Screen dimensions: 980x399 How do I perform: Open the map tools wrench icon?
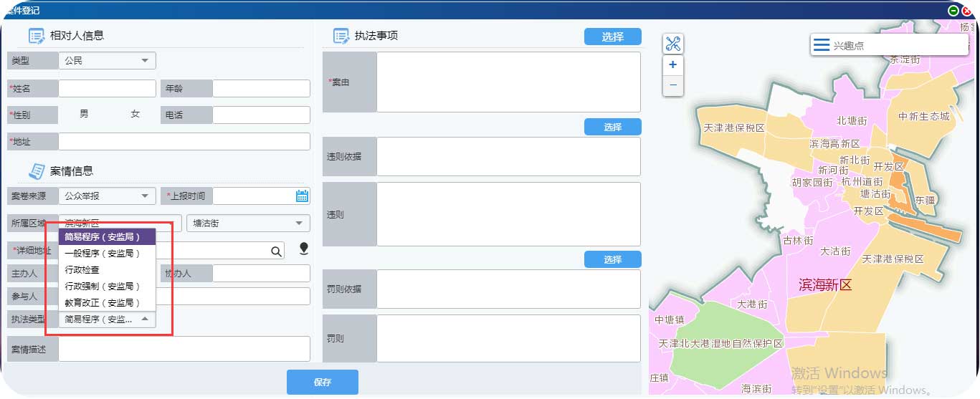[672, 44]
